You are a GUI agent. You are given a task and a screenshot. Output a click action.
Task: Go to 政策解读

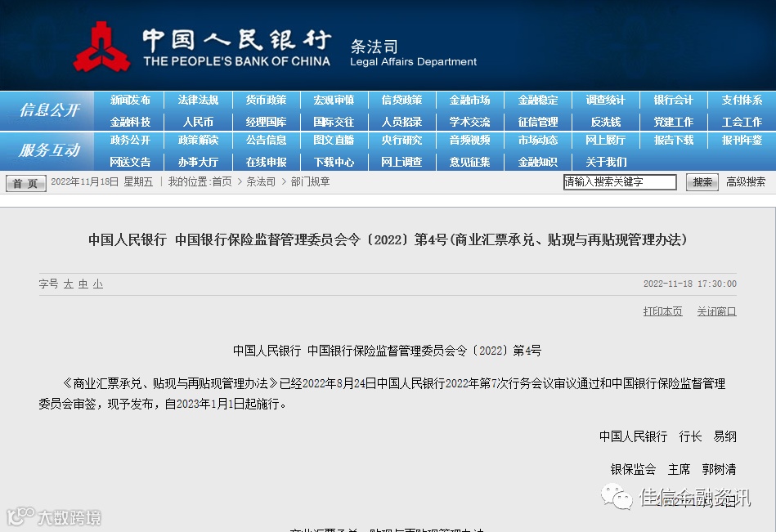pos(198,140)
